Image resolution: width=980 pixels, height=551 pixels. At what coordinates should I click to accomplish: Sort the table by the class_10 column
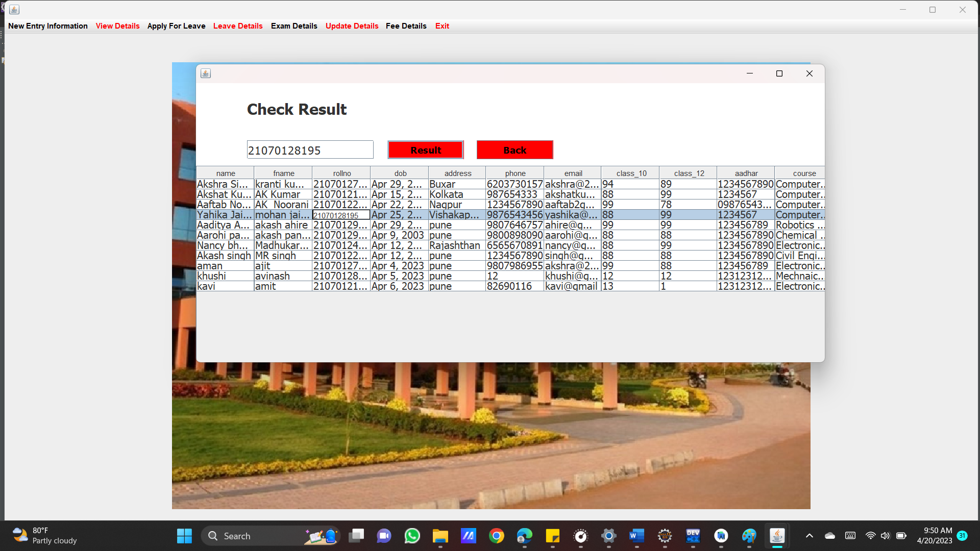coord(631,173)
